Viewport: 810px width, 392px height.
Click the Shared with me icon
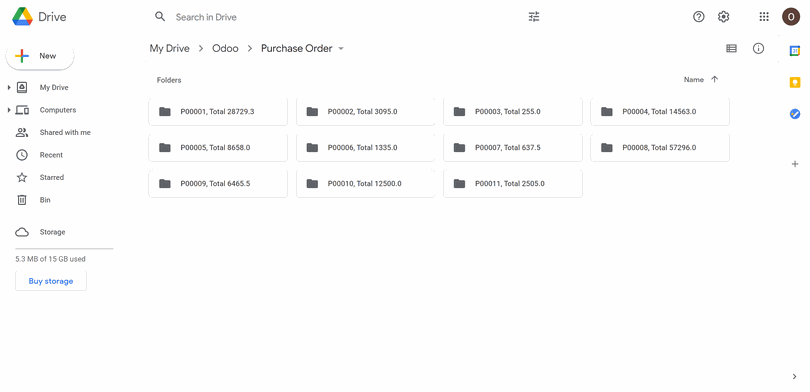pyautogui.click(x=22, y=133)
